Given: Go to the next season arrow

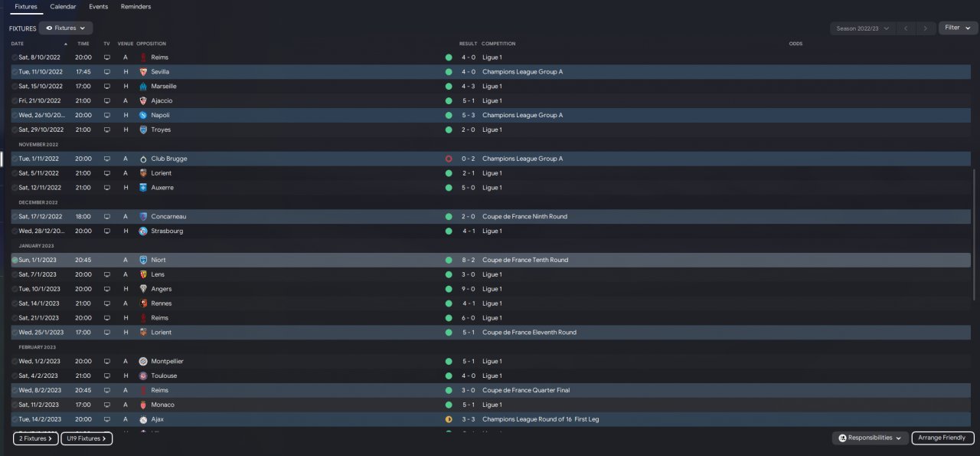Looking at the screenshot, I should click(x=926, y=28).
